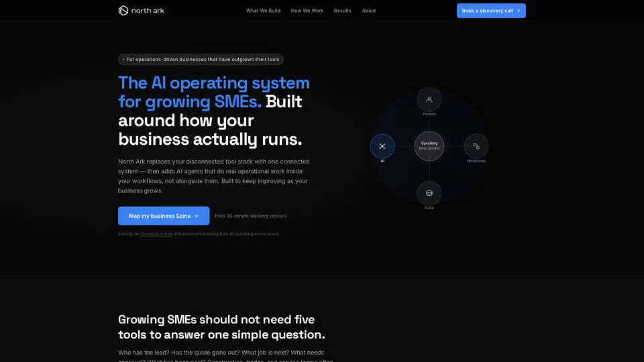Select the People node icon

[429, 99]
